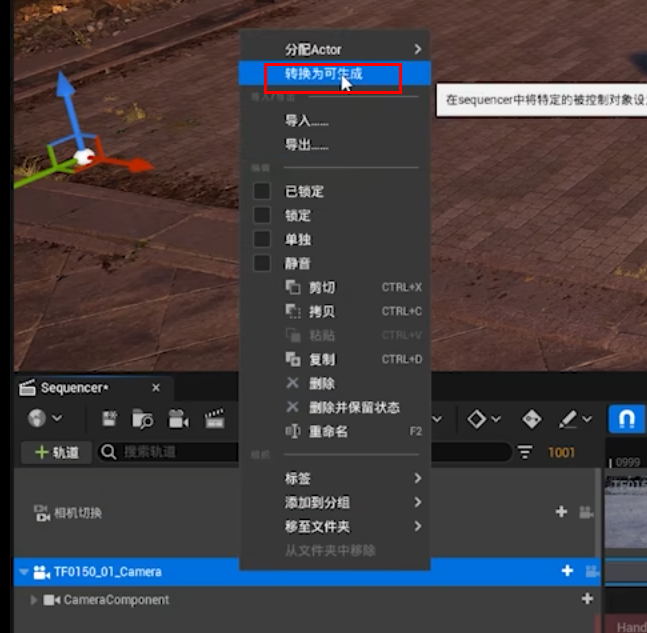The image size is (647, 633).
Task: Select the CameraComponent track label
Action: 116,600
